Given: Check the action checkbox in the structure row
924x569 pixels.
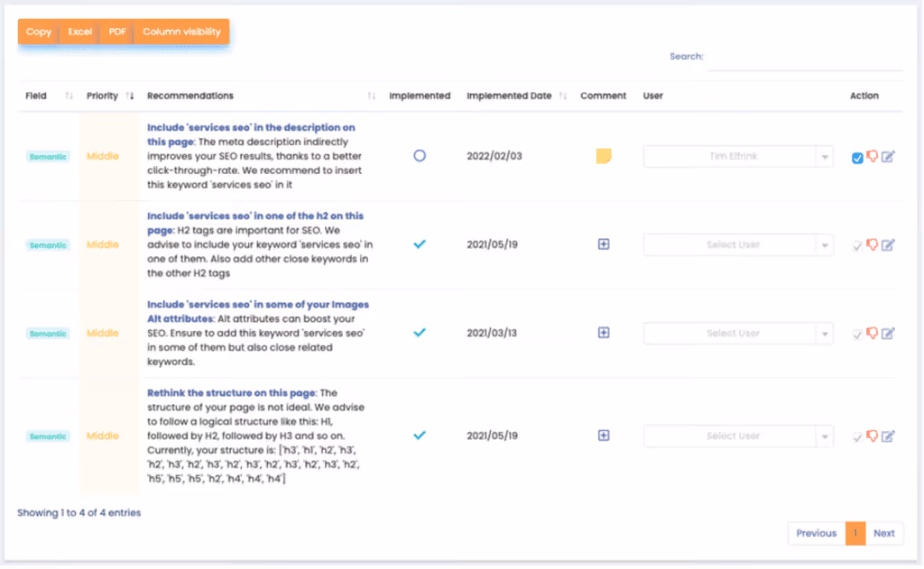Looking at the screenshot, I should click(x=857, y=437).
